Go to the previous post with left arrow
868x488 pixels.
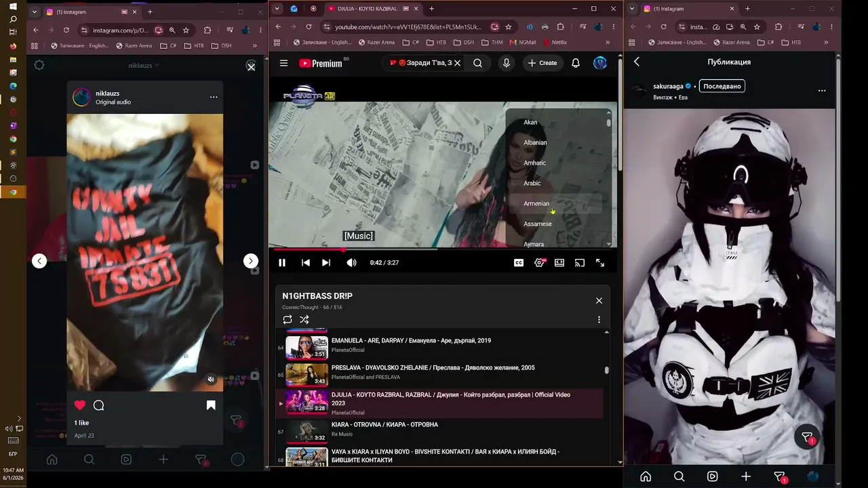click(x=39, y=261)
